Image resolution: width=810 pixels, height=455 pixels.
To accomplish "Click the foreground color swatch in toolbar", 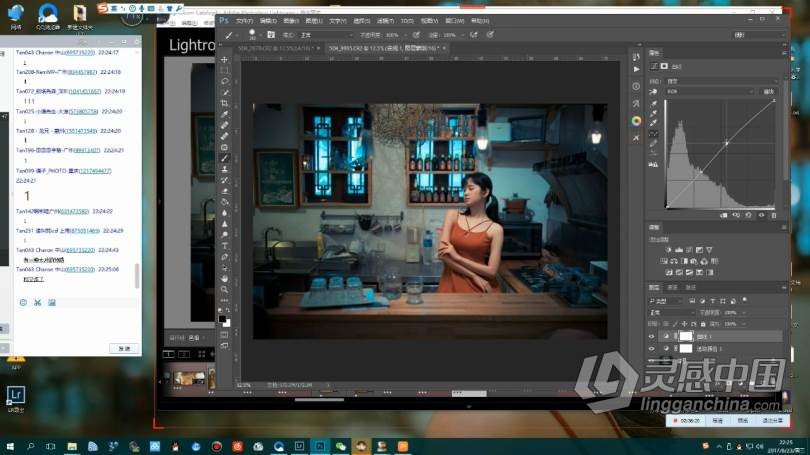I will [222, 319].
